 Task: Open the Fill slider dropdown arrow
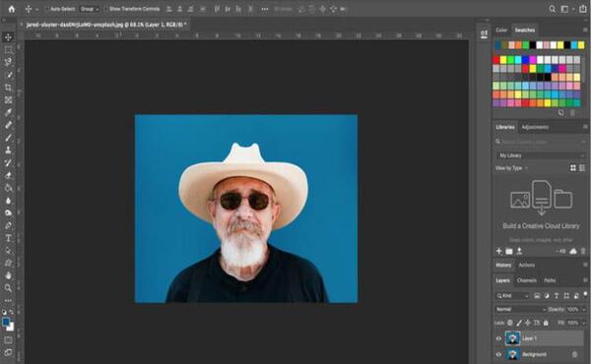[x=584, y=323]
